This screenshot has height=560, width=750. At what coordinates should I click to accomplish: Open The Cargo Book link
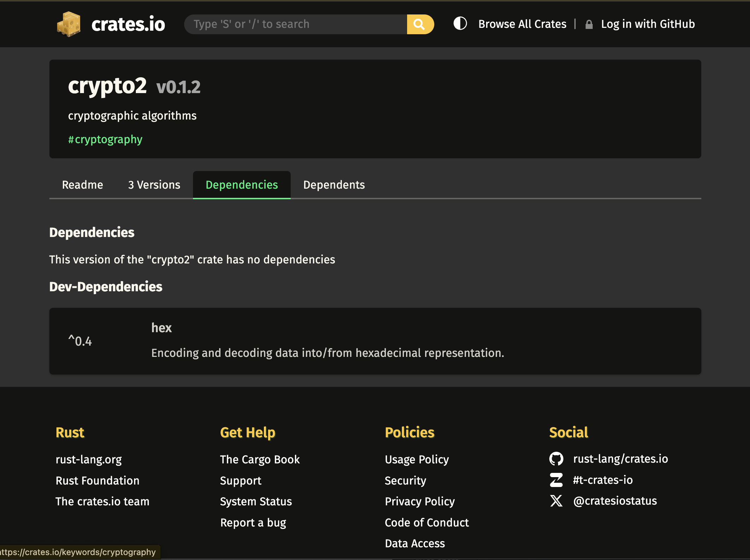coord(260,459)
